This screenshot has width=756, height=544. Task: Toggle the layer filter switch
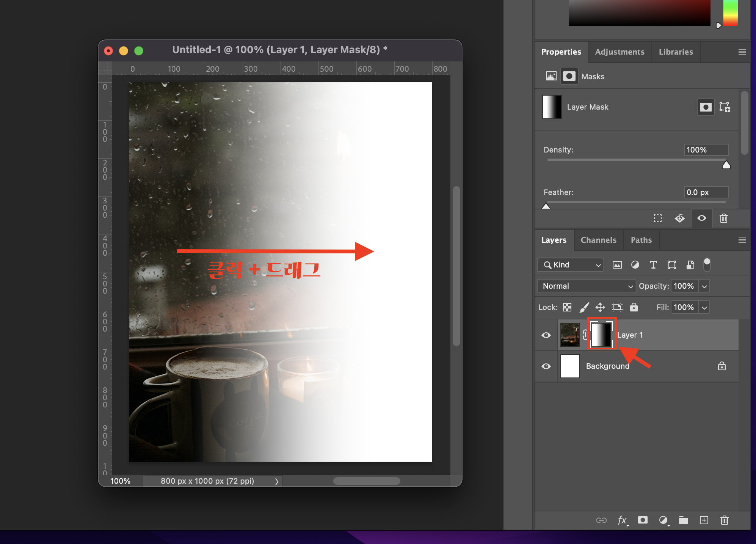[707, 265]
